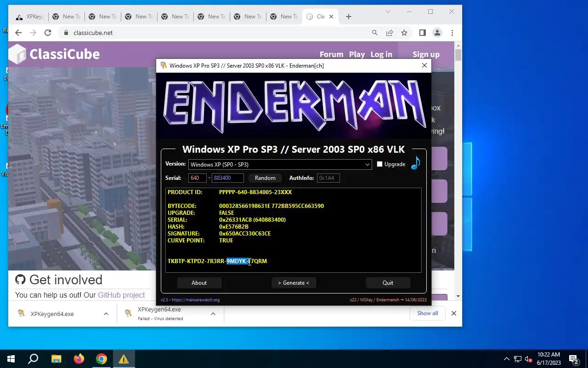Launch Firefox from taskbar

[79, 359]
